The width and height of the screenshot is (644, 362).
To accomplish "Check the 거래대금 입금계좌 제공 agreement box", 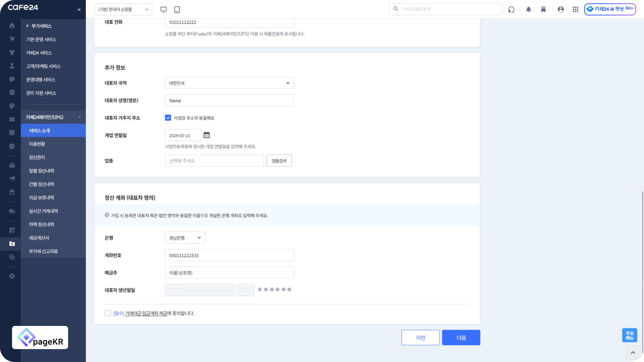I will pyautogui.click(x=108, y=313).
